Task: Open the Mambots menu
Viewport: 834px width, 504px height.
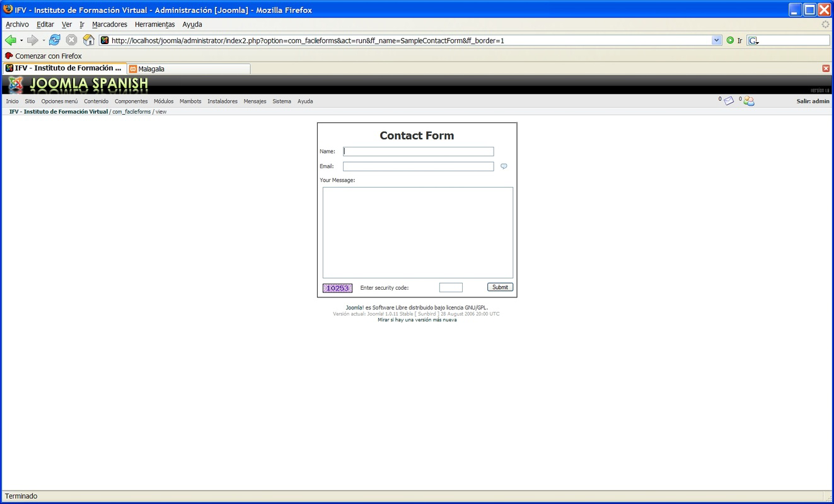Action: [x=190, y=101]
